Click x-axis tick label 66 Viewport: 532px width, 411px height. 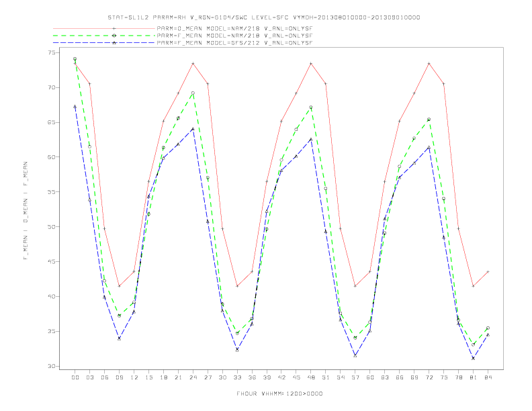click(400, 377)
